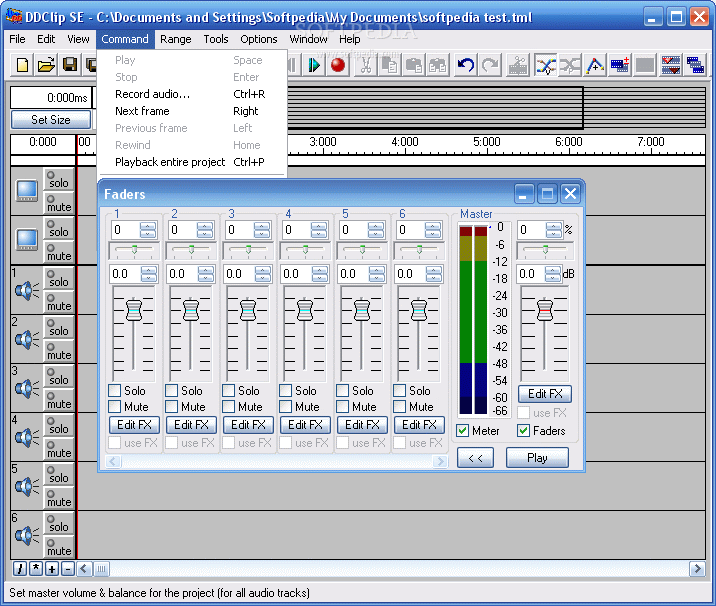The image size is (716, 606).
Task: Click the asterisk zoom-all button
Action: click(x=36, y=569)
